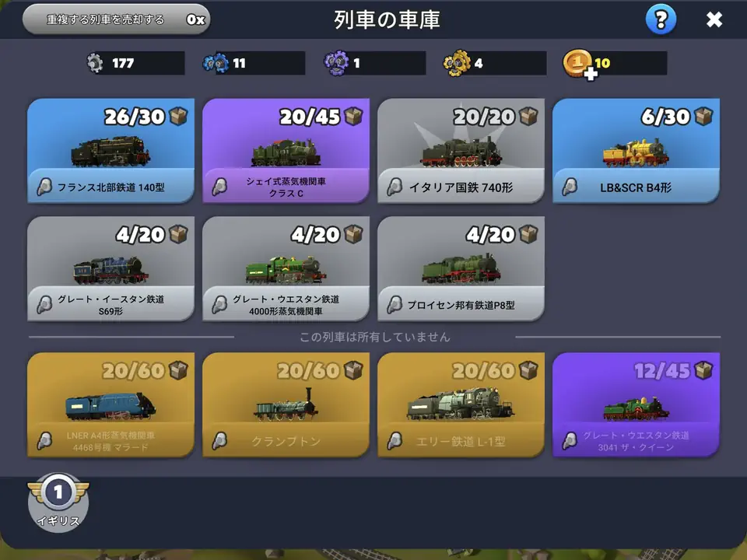The image size is (747, 560).
Task: Select the グレート・イースタン鉄道 S69形 train card
Action: pyautogui.click(x=111, y=268)
